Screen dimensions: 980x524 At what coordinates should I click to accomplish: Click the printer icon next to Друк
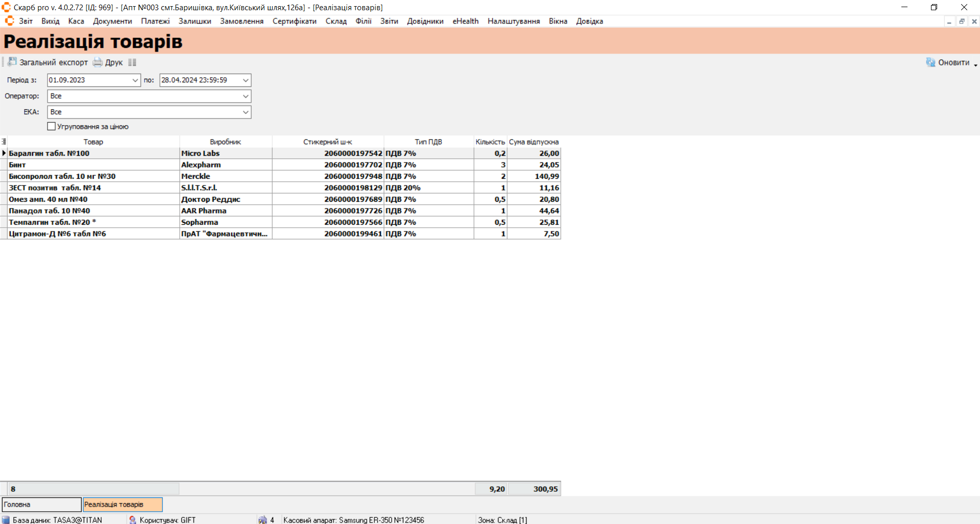click(98, 62)
